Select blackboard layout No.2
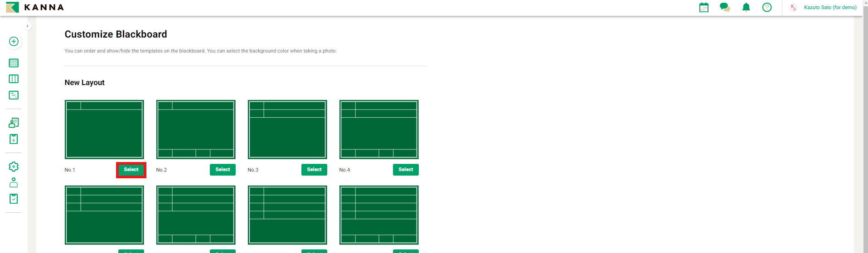The width and height of the screenshot is (868, 253). [223, 170]
